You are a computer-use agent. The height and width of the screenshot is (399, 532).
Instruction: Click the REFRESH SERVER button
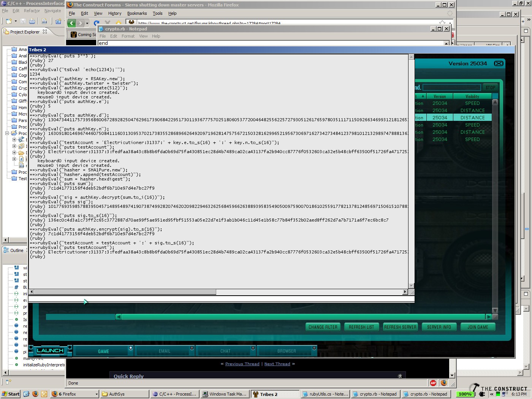point(400,327)
